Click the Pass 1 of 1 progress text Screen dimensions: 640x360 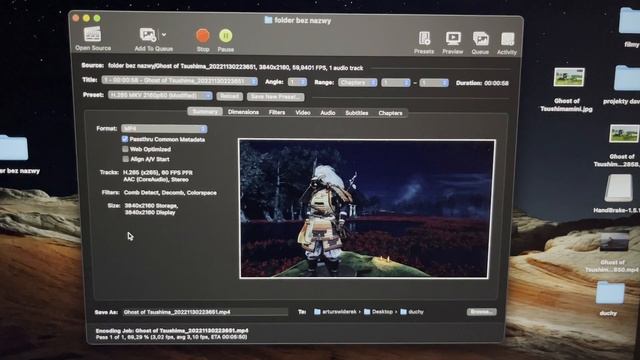click(171, 337)
